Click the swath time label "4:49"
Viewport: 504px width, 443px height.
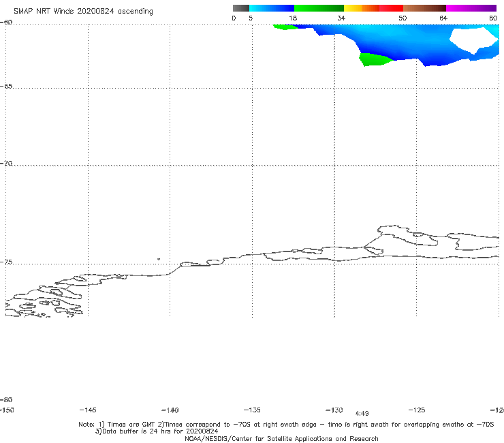362,414
